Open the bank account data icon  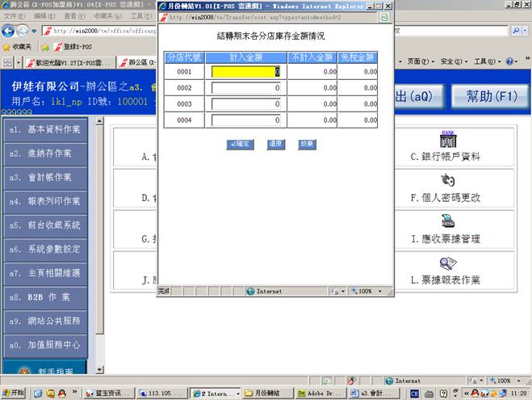tap(447, 139)
